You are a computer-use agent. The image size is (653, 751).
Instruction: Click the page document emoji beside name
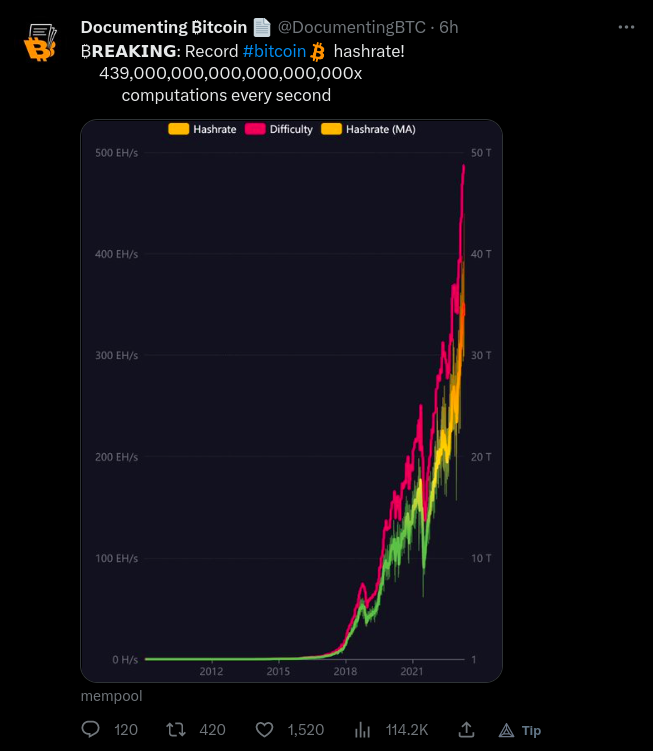pyautogui.click(x=262, y=27)
